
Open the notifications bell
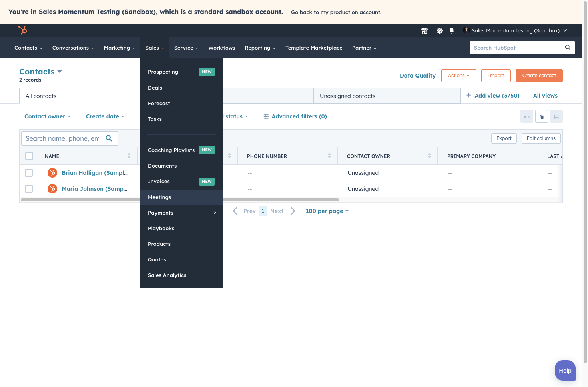pyautogui.click(x=452, y=31)
